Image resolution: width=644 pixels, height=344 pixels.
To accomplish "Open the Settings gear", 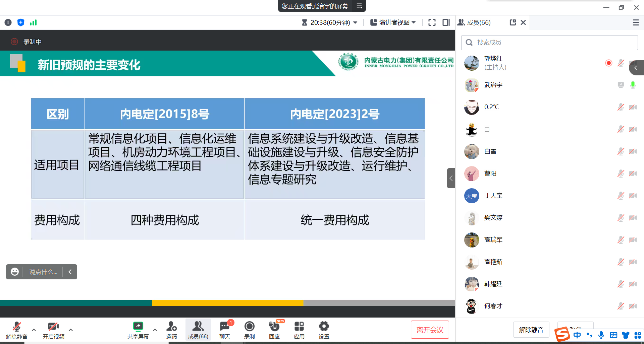I will (324, 330).
